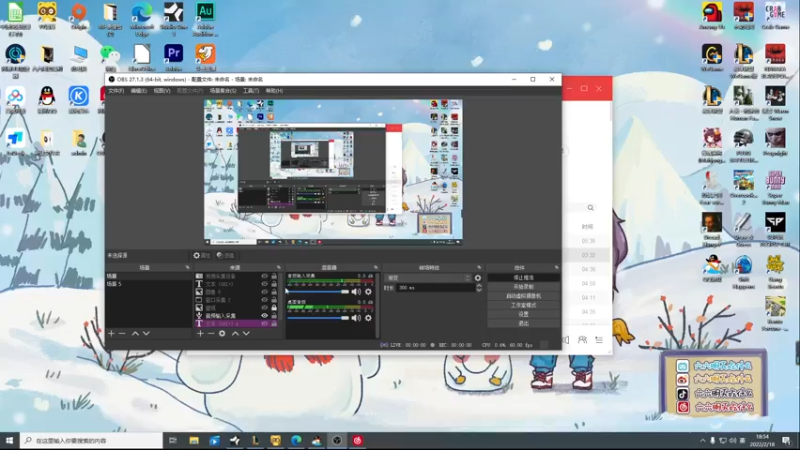The width and height of the screenshot is (800, 450).
Task: Move selected scene up
Action: 135,333
